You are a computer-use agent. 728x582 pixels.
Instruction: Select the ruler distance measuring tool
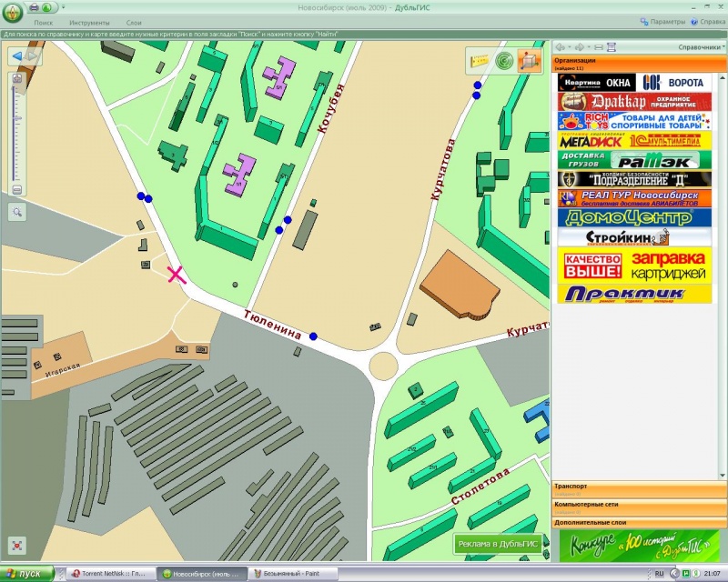pyautogui.click(x=479, y=61)
